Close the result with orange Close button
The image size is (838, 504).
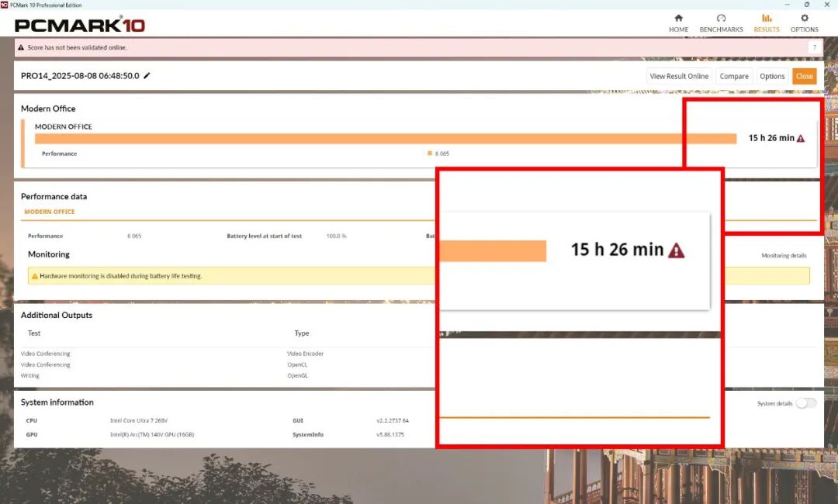tap(804, 76)
